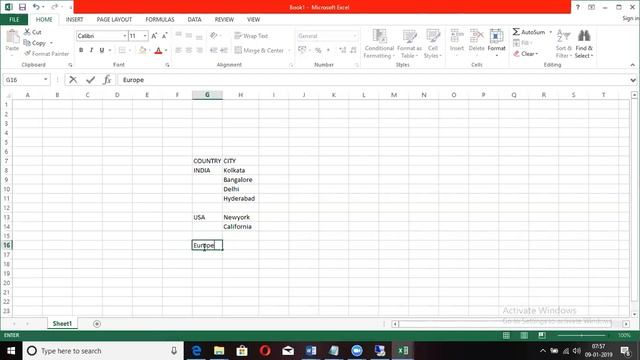Toggle Italic formatting

91,50
